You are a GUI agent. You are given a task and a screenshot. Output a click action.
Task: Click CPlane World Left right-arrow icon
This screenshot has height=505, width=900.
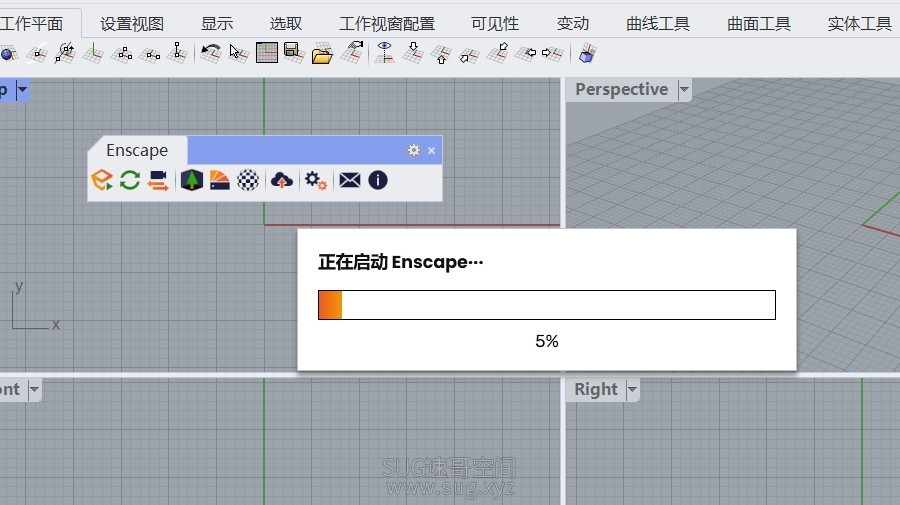[x=552, y=53]
